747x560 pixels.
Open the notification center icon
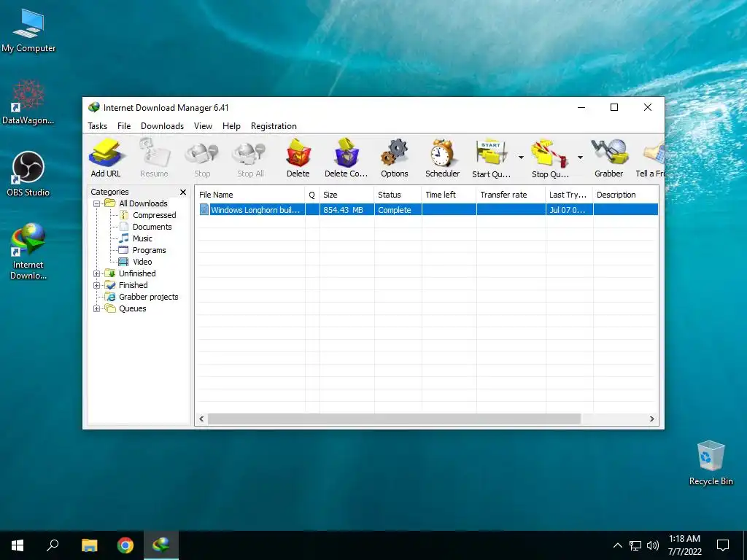click(723, 545)
